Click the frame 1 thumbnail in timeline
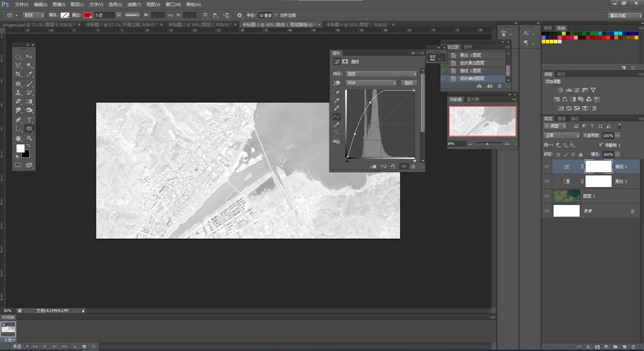The image size is (644, 351). pos(8,329)
